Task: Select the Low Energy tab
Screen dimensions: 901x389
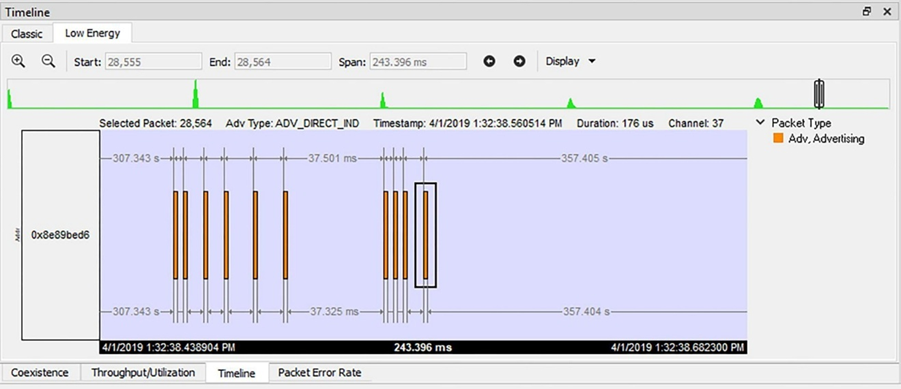Action: [93, 33]
